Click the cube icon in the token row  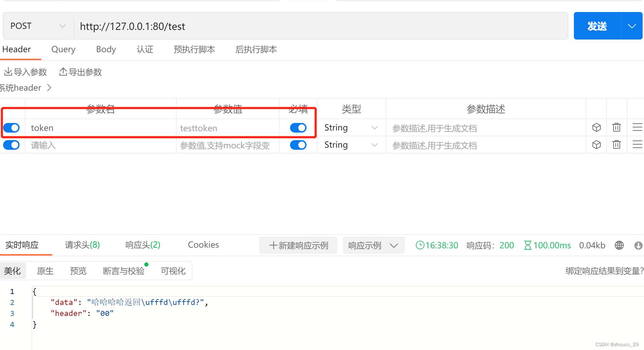(x=597, y=127)
